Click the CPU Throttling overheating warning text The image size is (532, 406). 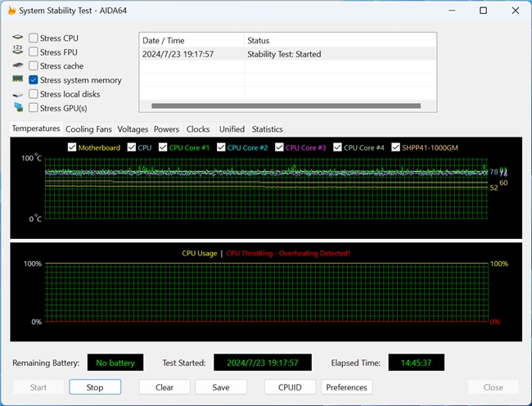tap(288, 254)
